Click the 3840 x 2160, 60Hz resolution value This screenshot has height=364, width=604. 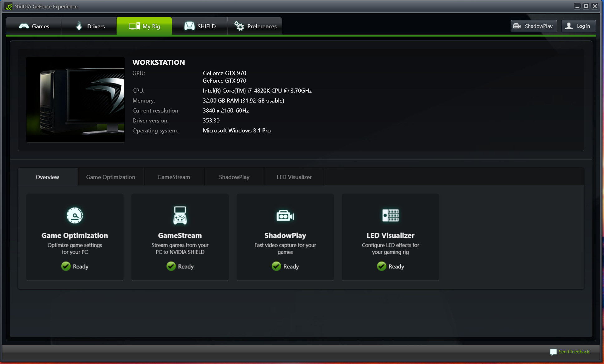pos(226,111)
